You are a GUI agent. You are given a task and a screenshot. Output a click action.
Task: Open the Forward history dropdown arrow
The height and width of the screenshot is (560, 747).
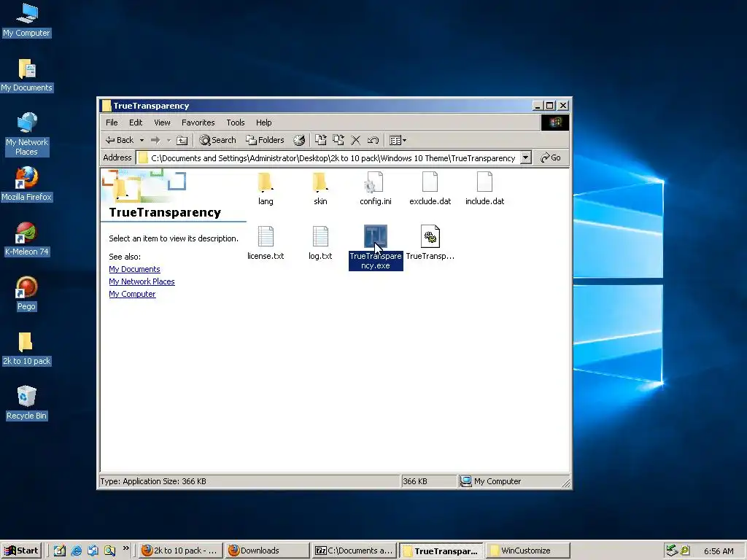coord(169,140)
